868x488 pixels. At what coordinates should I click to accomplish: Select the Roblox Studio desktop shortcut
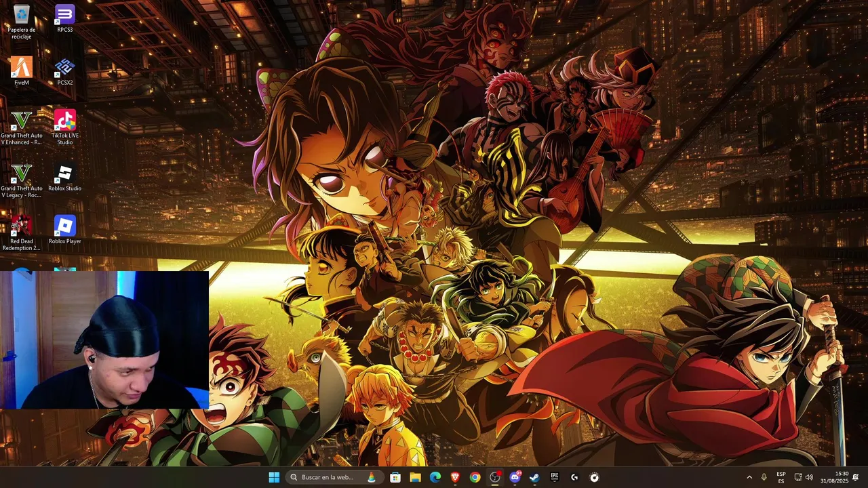pyautogui.click(x=65, y=177)
